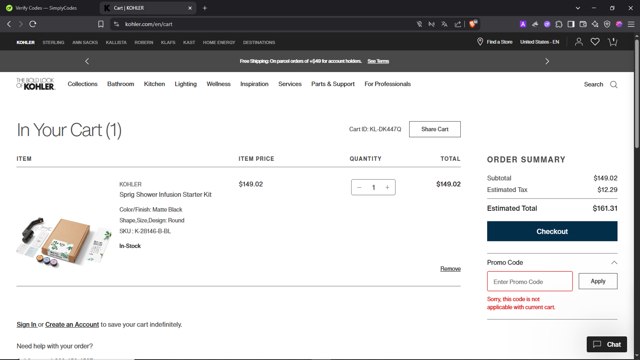This screenshot has height=360, width=640.
Task: Click the Share Cart button
Action: 435,129
